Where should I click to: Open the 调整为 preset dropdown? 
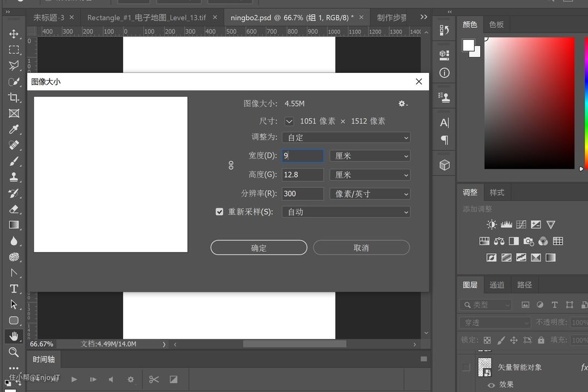point(346,138)
